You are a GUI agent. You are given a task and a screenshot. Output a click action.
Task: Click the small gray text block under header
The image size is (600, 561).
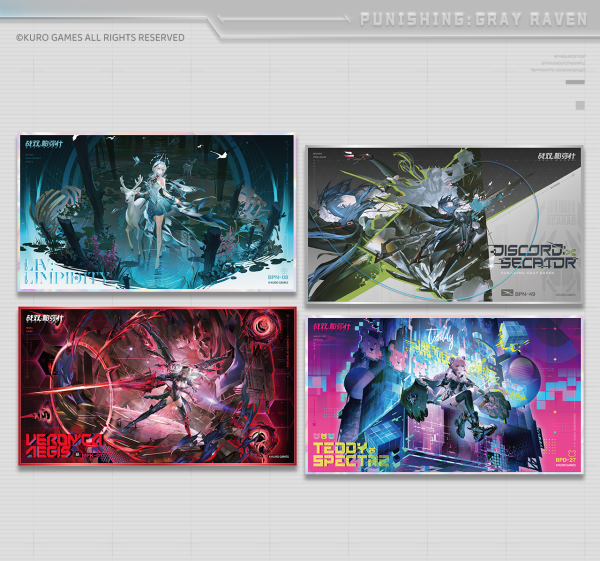(558, 63)
